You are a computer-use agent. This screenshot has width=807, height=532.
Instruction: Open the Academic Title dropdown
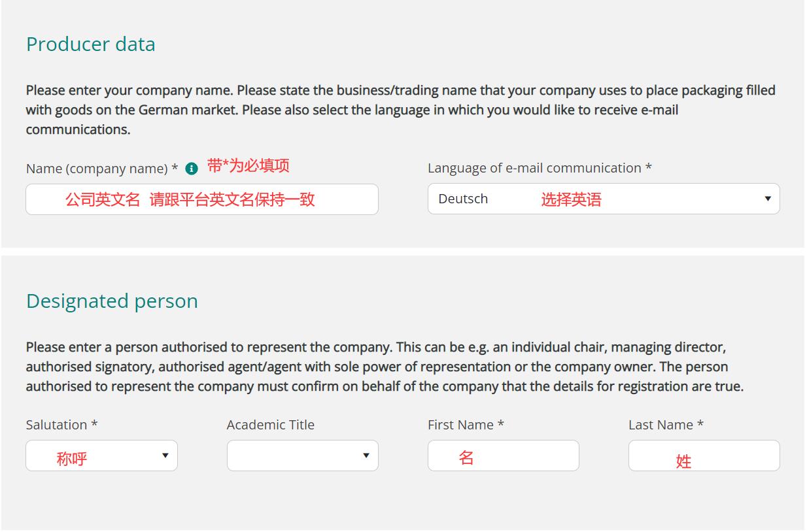pos(303,456)
